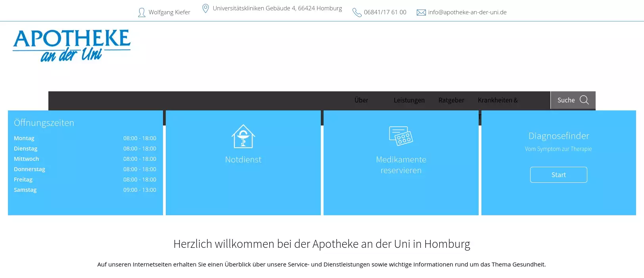
Task: Click the phone handset icon
Action: point(357,13)
